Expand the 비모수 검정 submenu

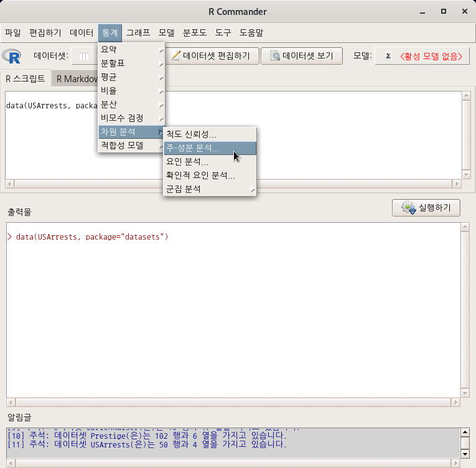pos(132,118)
